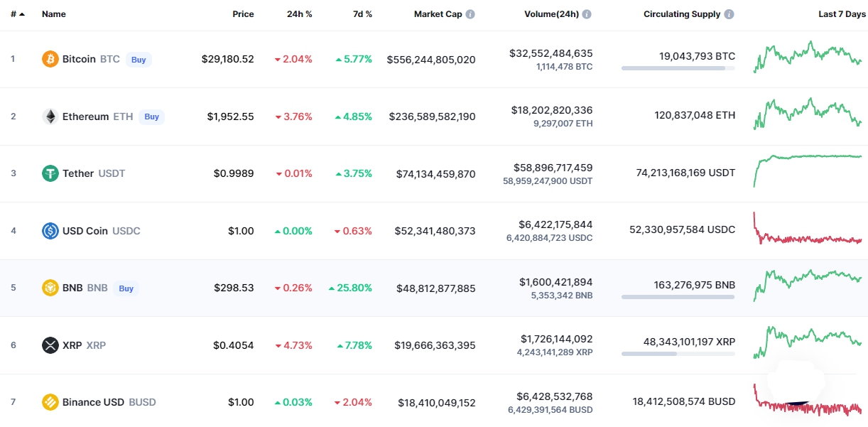The width and height of the screenshot is (868, 427).
Task: Click the Buy button next to Ethereum
Action: point(151,117)
